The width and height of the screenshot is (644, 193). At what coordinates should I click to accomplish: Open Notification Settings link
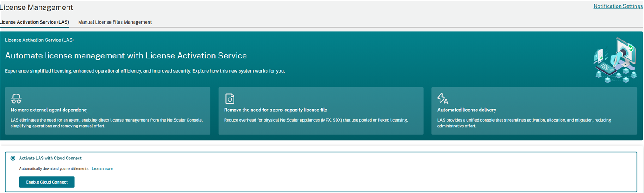618,6
